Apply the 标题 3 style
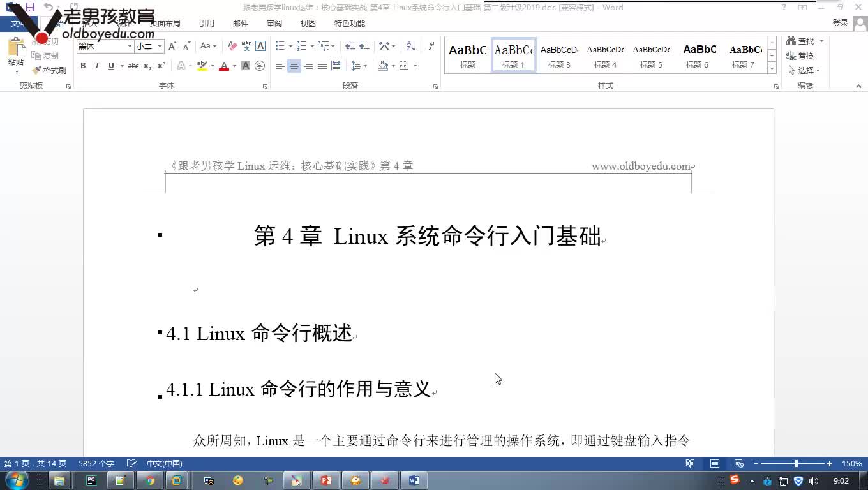Image resolution: width=868 pixels, height=490 pixels. 559,55
